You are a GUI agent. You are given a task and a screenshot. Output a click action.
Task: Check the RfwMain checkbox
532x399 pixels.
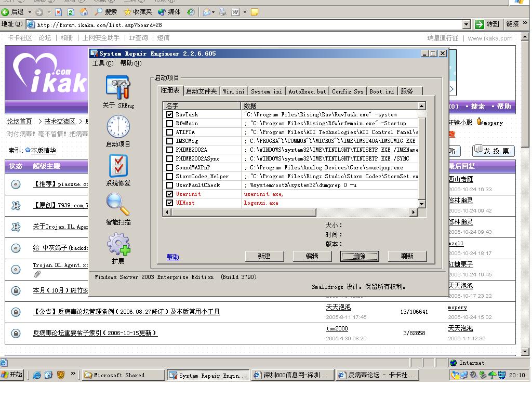click(170, 123)
